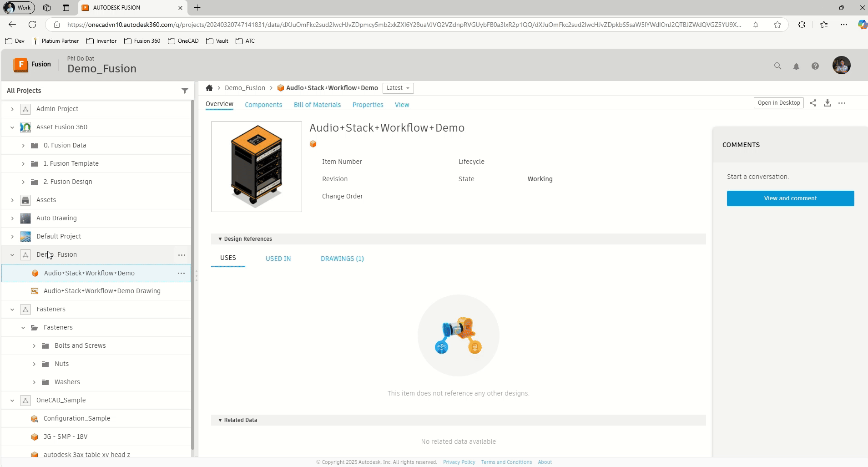This screenshot has width=868, height=467.
Task: Open browser settings ellipsis menu
Action: [844, 25]
